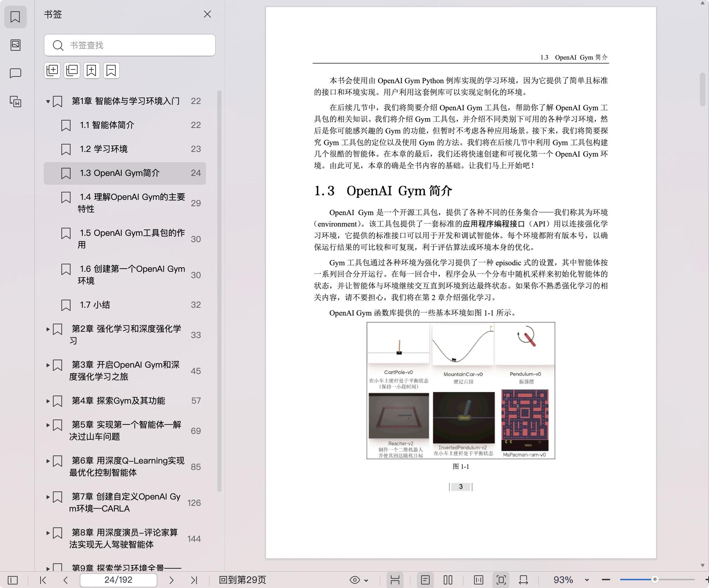Focus the 书签查找 search field
Image resolution: width=709 pixels, height=588 pixels.
[x=130, y=45]
